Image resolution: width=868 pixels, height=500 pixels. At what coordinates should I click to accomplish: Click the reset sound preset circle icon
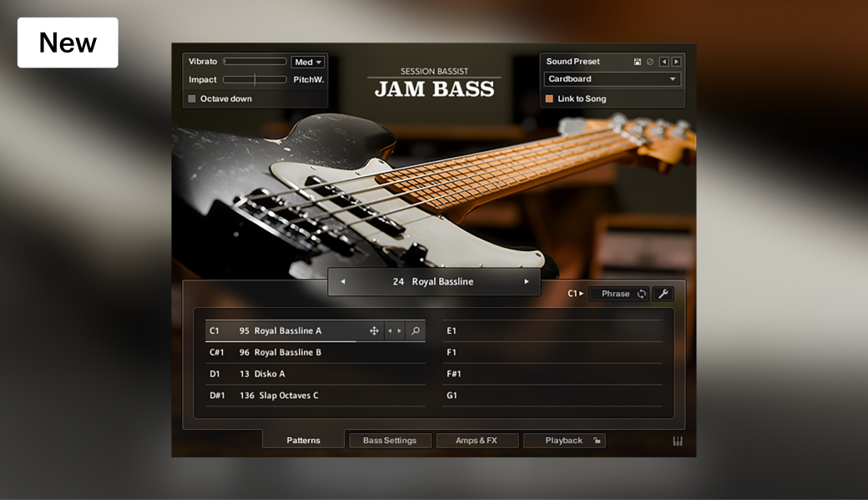tap(650, 62)
